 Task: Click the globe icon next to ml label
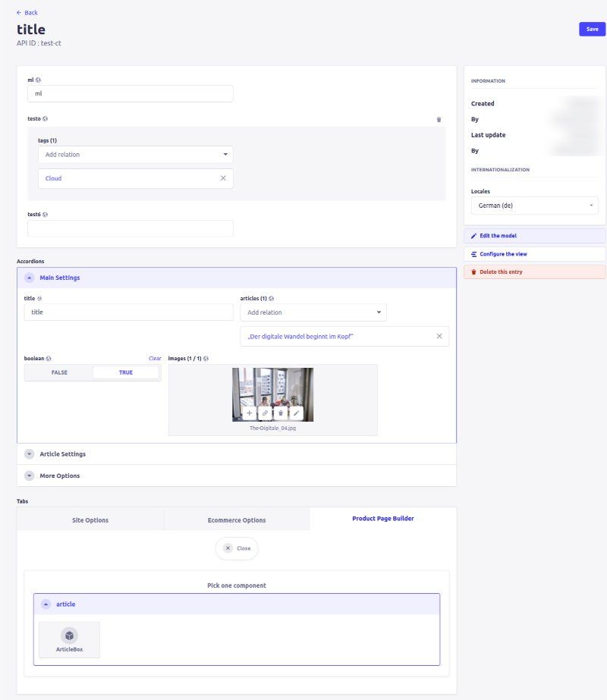tap(38, 80)
